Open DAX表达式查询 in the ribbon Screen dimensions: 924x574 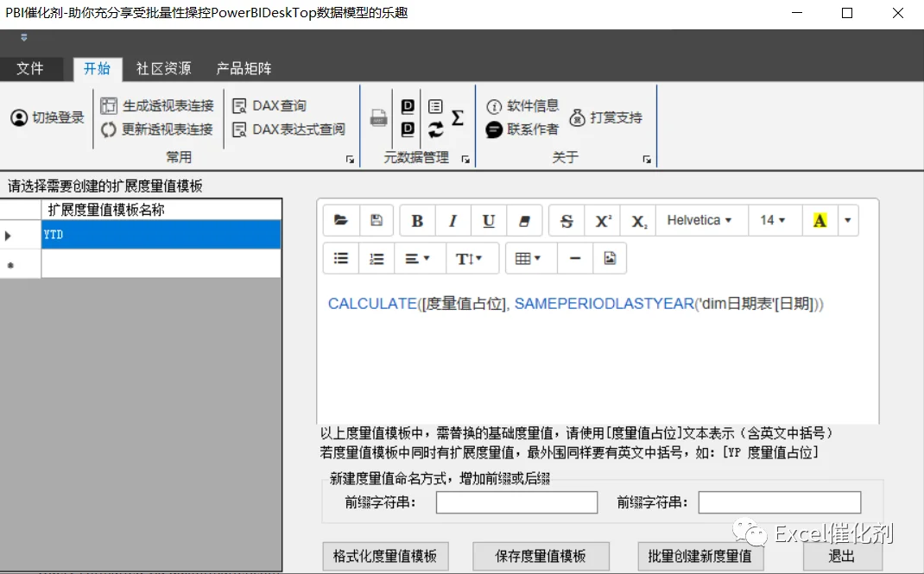point(288,129)
